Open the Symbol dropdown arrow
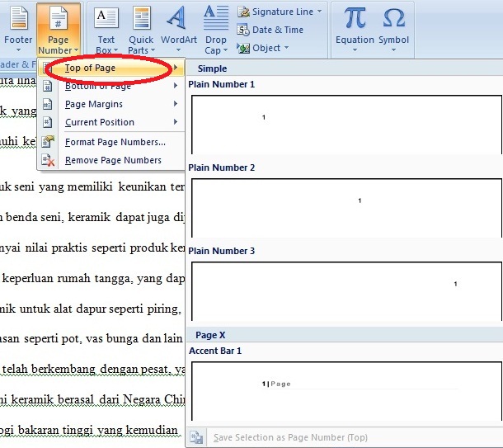The image size is (503, 448). 393,50
